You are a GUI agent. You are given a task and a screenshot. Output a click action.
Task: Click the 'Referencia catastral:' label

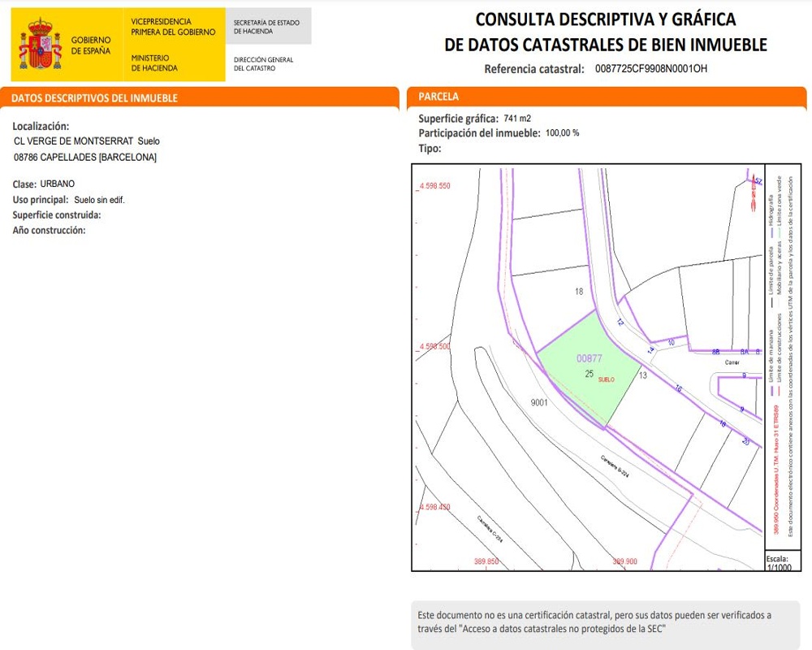pyautogui.click(x=534, y=69)
